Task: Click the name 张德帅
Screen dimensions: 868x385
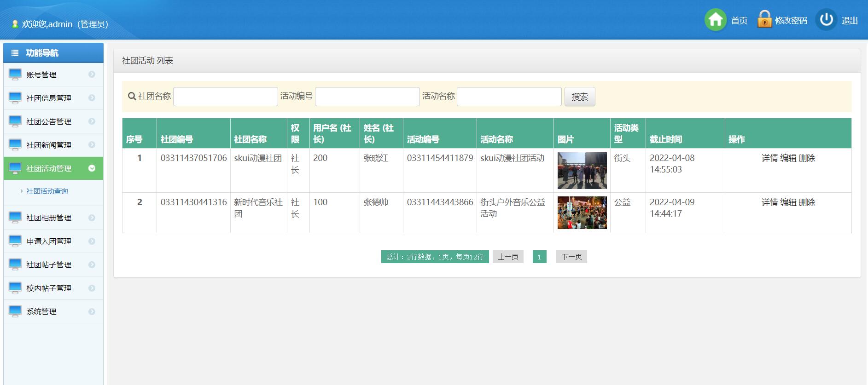Action: point(376,202)
